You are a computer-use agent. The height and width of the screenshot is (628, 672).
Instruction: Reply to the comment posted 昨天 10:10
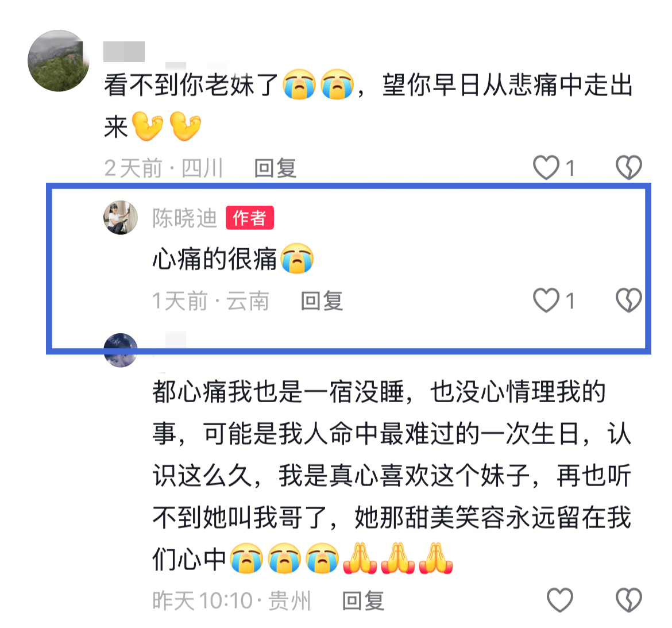pos(363,600)
